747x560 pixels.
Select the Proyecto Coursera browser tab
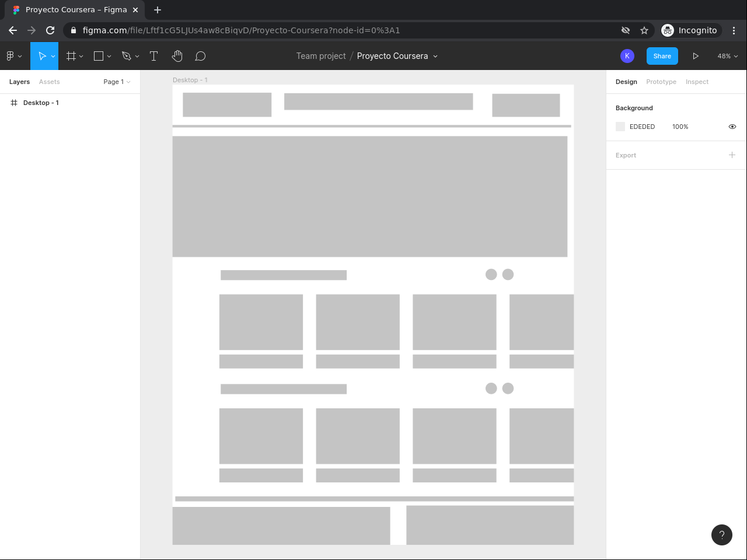click(x=75, y=10)
